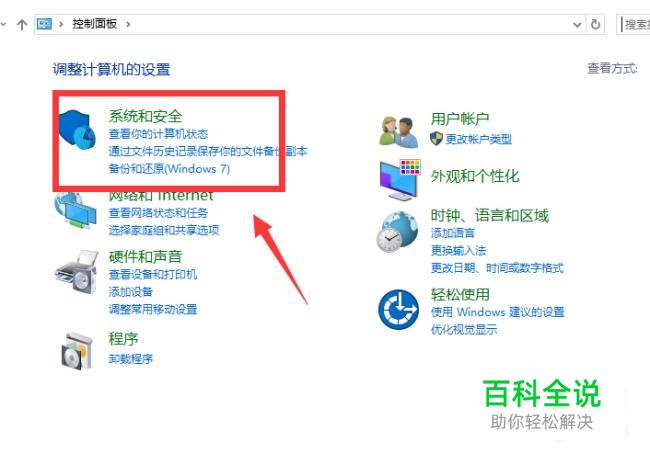This screenshot has width=650, height=465.
Task: Click the Appearance and Personalization monitor icon
Action: coord(400,179)
